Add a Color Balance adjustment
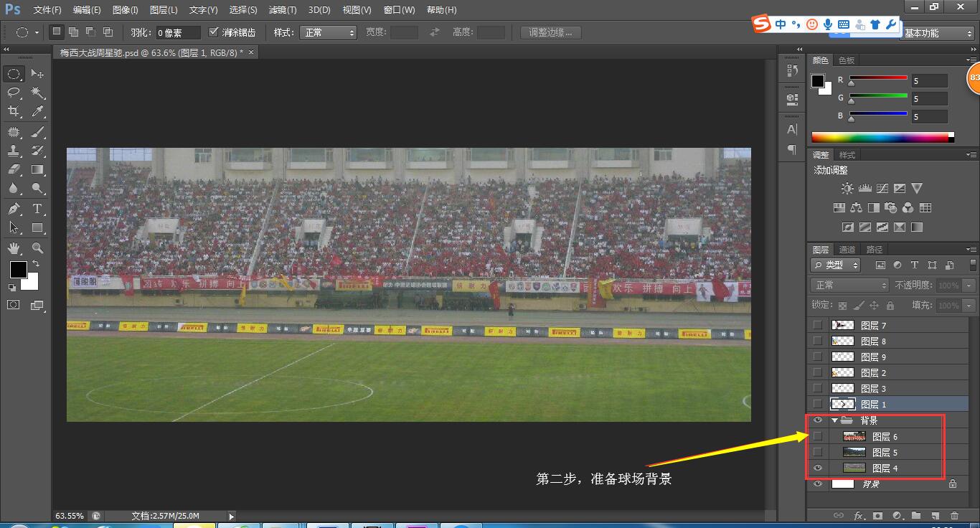 (x=856, y=208)
